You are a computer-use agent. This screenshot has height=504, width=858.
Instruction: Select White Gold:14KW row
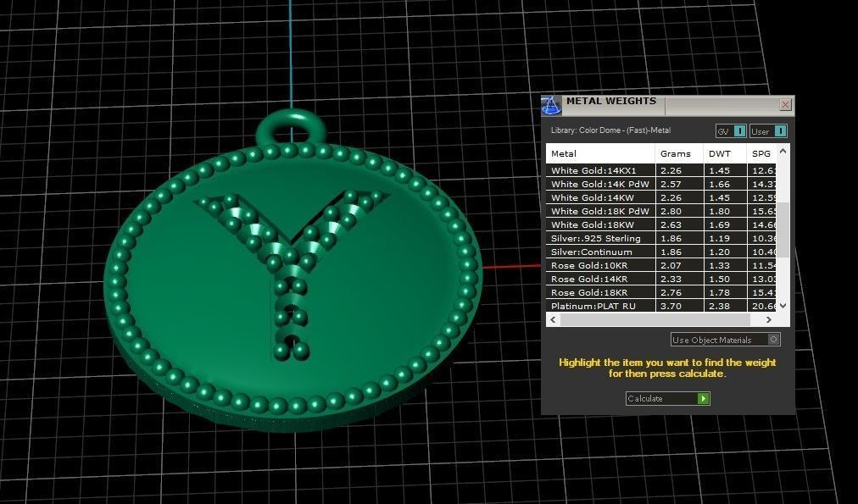[x=660, y=198]
